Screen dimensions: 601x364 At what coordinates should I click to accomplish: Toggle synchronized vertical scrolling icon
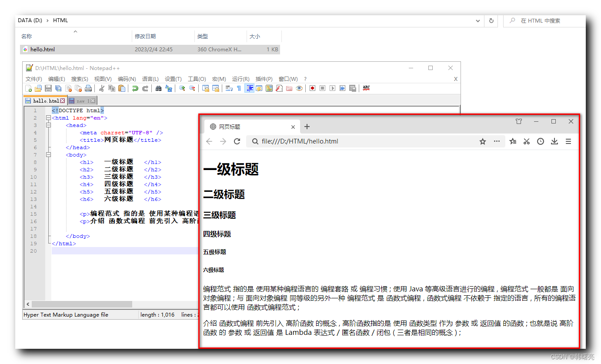205,88
